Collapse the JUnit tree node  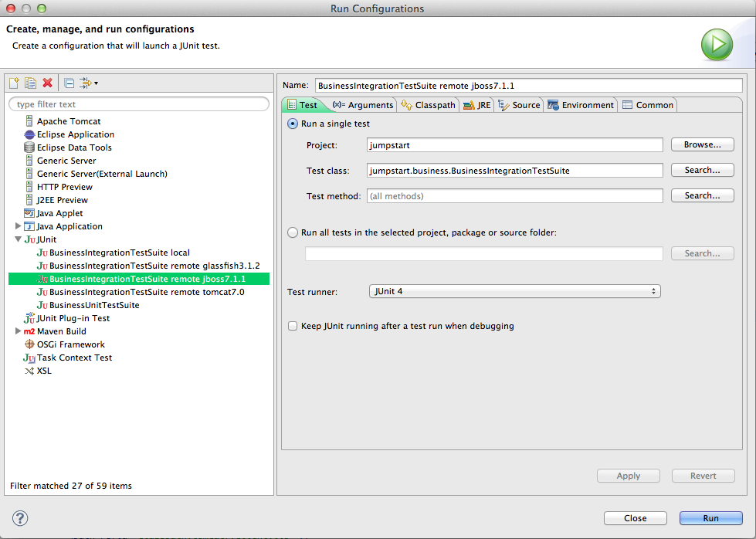[x=18, y=239]
